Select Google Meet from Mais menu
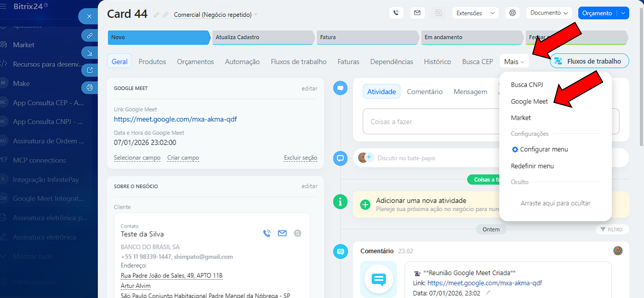This screenshot has width=644, height=298. pos(529,101)
